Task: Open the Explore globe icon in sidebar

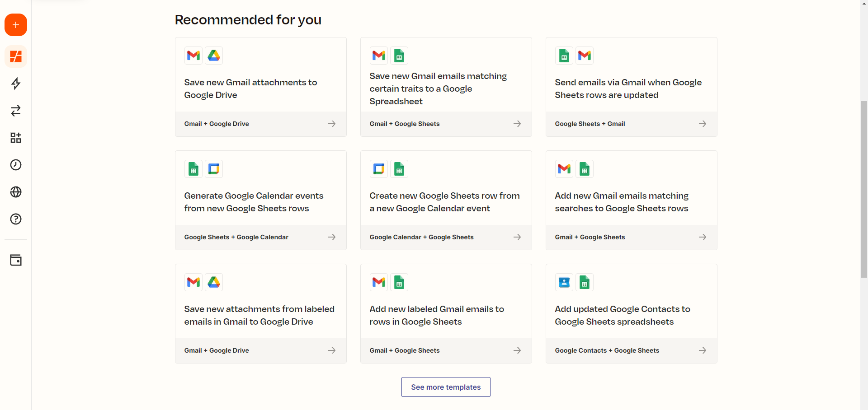Action: tap(16, 192)
